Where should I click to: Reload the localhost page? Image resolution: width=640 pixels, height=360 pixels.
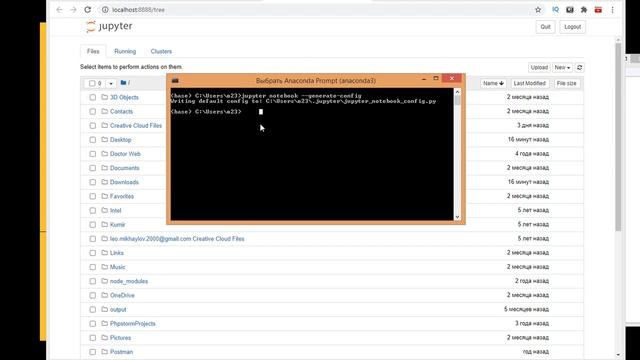click(87, 10)
